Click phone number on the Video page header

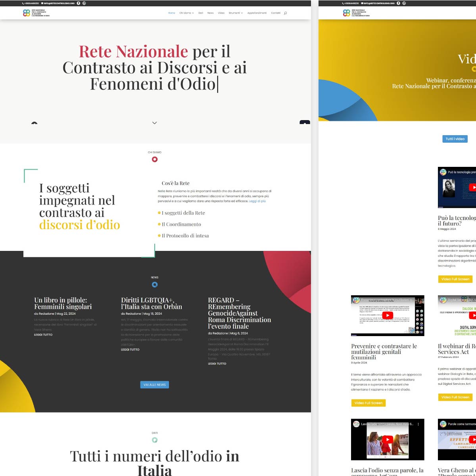350,3
